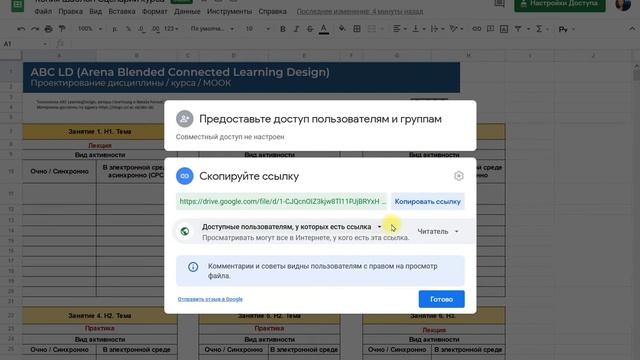Open the vertical align dropdown
Viewport: 640px width, 360px height.
coord(418,29)
